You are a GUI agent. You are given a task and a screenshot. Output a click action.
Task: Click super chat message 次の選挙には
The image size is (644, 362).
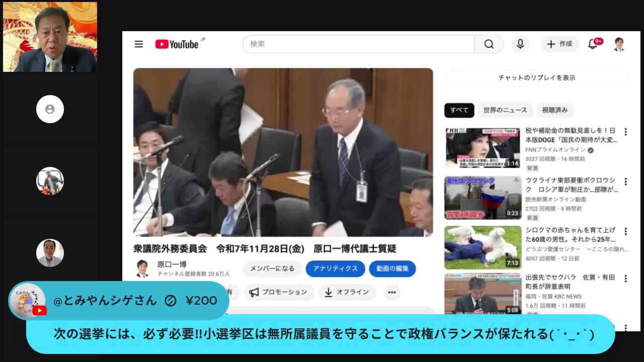click(324, 334)
